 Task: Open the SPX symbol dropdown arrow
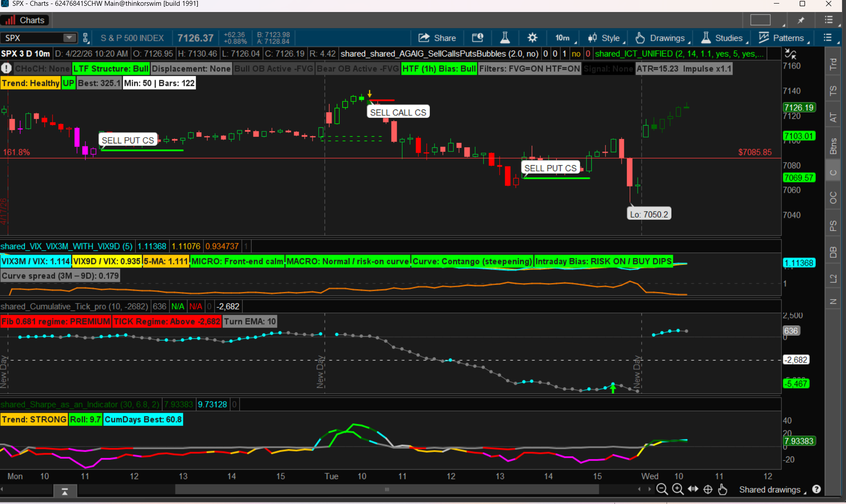click(x=69, y=38)
